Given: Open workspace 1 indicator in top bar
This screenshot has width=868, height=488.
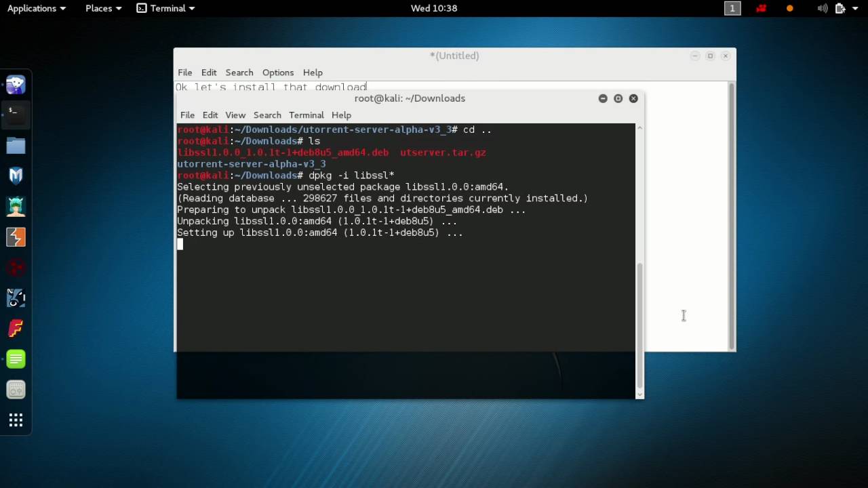Looking at the screenshot, I should tap(732, 8).
